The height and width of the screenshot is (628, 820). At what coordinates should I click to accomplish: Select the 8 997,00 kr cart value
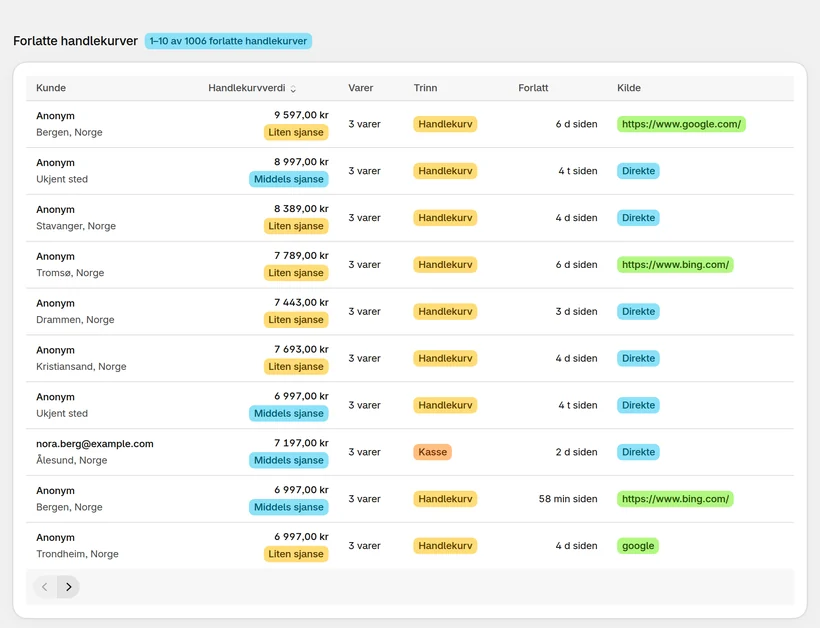pos(301,162)
